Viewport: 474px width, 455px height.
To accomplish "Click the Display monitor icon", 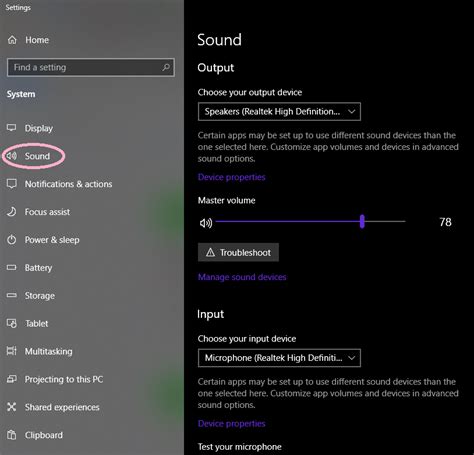I will click(12, 128).
